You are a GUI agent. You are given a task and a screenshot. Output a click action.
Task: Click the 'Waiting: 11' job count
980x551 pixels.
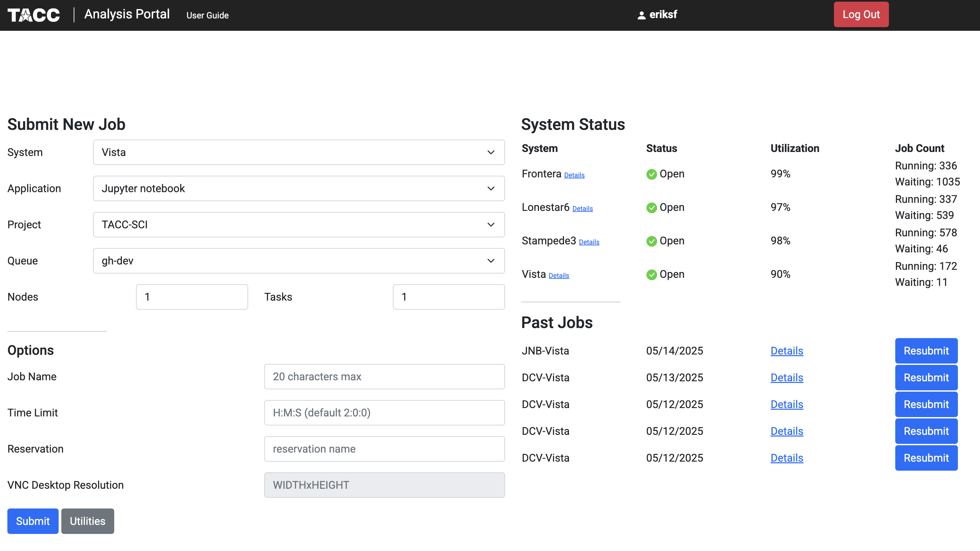(921, 282)
